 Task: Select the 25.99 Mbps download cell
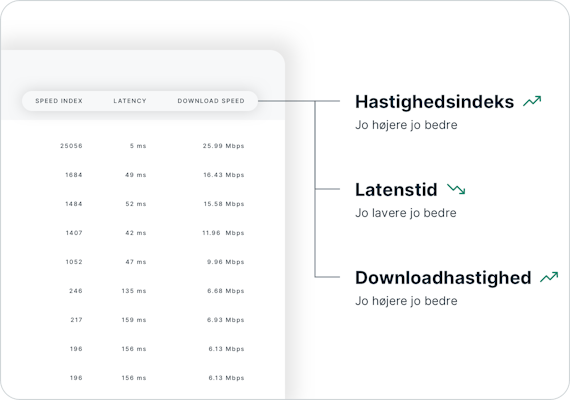pos(224,146)
